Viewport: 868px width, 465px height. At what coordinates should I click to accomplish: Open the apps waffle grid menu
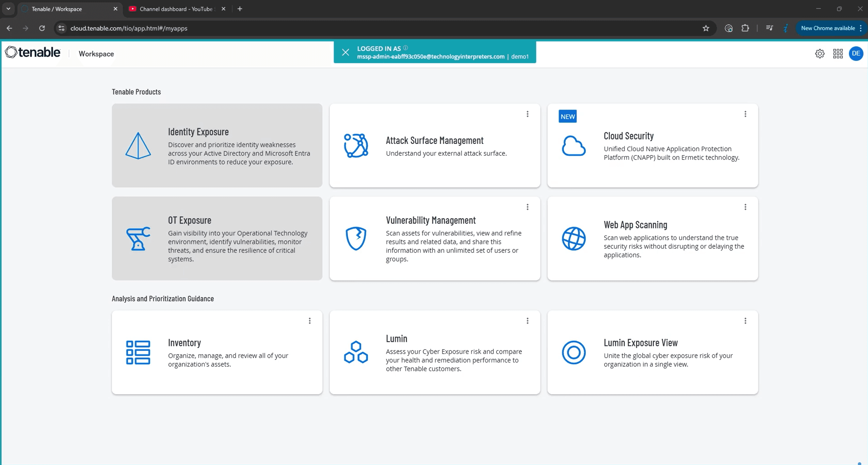click(838, 53)
